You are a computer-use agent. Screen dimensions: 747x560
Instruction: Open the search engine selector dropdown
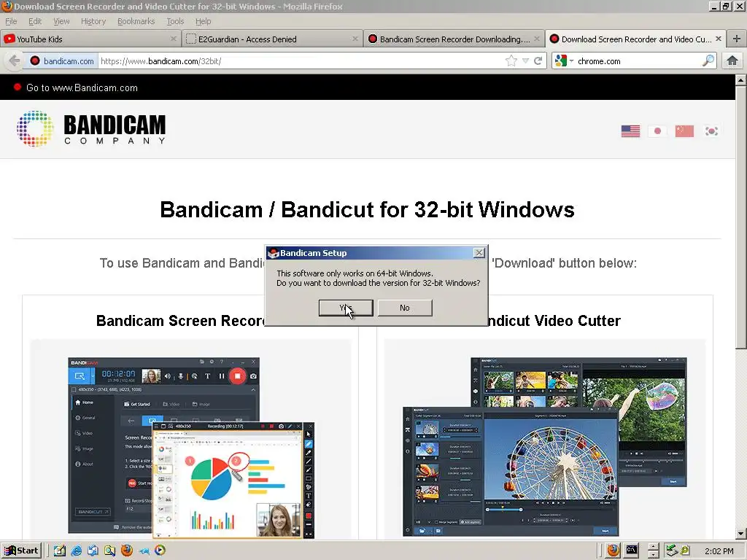coord(564,61)
